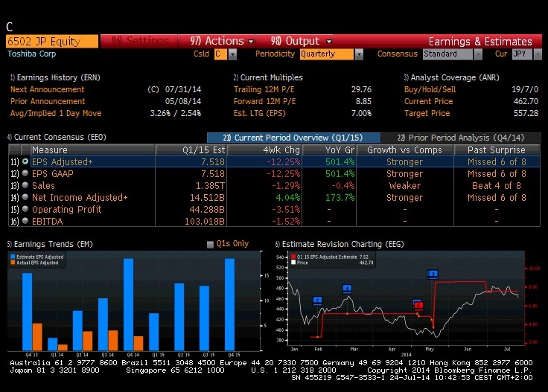Image resolution: width=548 pixels, height=392 pixels.
Task: Select the EPS Adjusted+ radio button
Action: [x=25, y=161]
